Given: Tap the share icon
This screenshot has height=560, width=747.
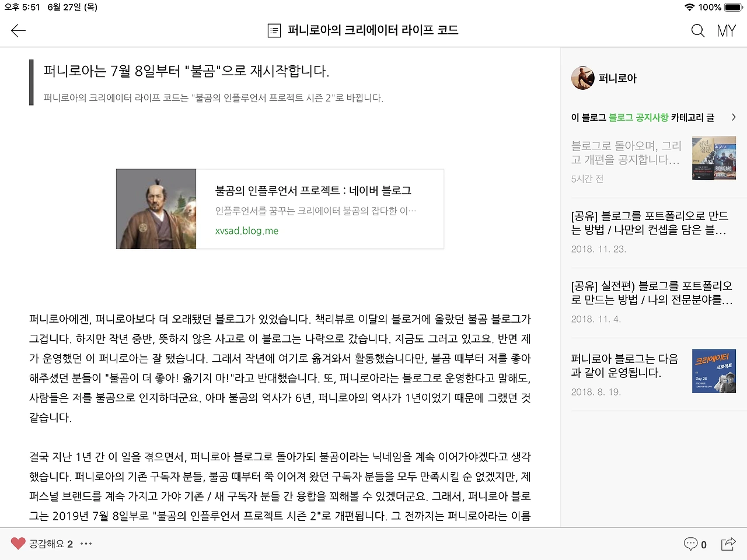Looking at the screenshot, I should (x=728, y=544).
